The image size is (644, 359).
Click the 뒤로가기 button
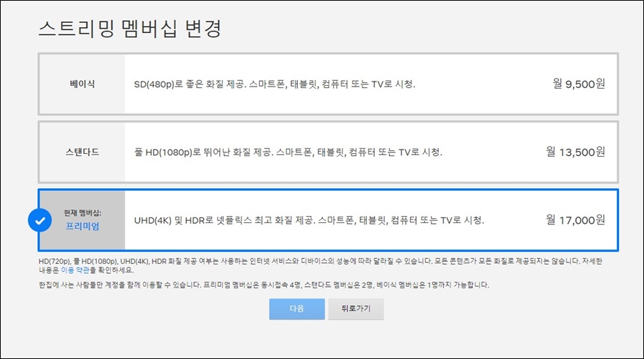pos(356,309)
